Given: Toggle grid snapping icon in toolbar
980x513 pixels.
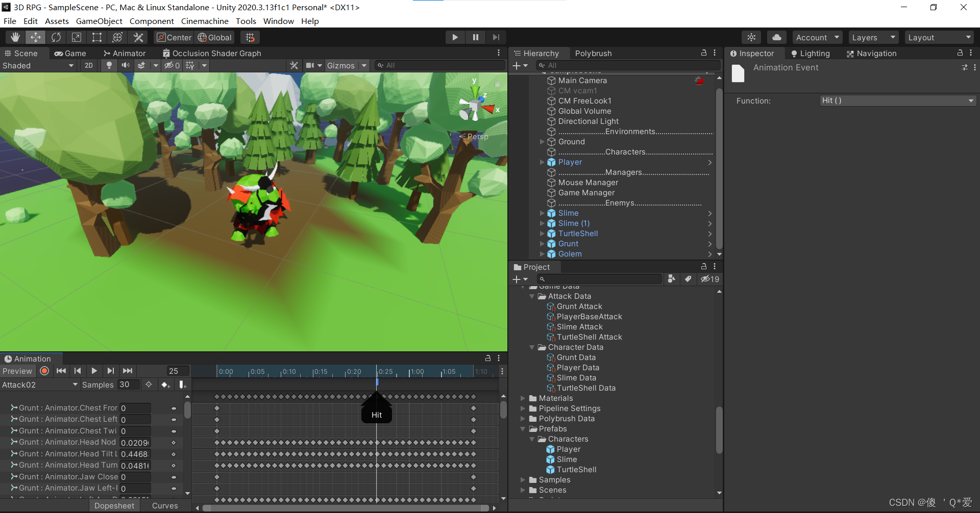Looking at the screenshot, I should [x=250, y=37].
